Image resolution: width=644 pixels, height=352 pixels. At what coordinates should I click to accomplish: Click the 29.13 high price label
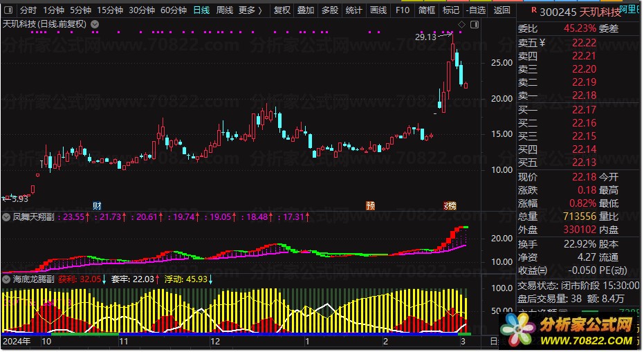click(x=425, y=37)
